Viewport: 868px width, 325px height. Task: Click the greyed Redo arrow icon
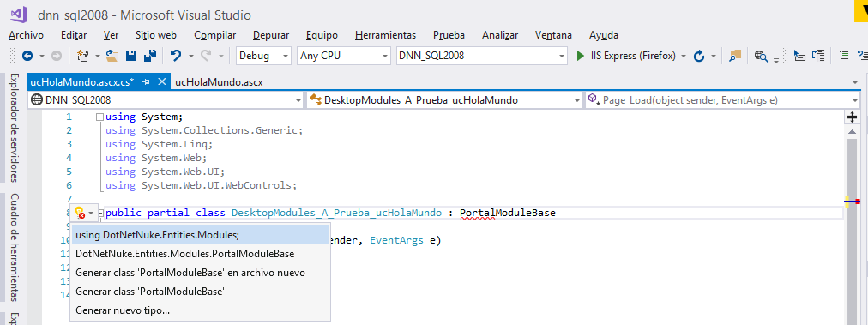(x=206, y=56)
